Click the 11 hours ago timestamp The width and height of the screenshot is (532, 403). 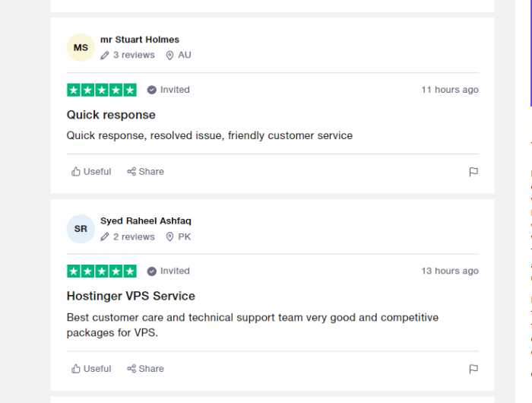(450, 90)
